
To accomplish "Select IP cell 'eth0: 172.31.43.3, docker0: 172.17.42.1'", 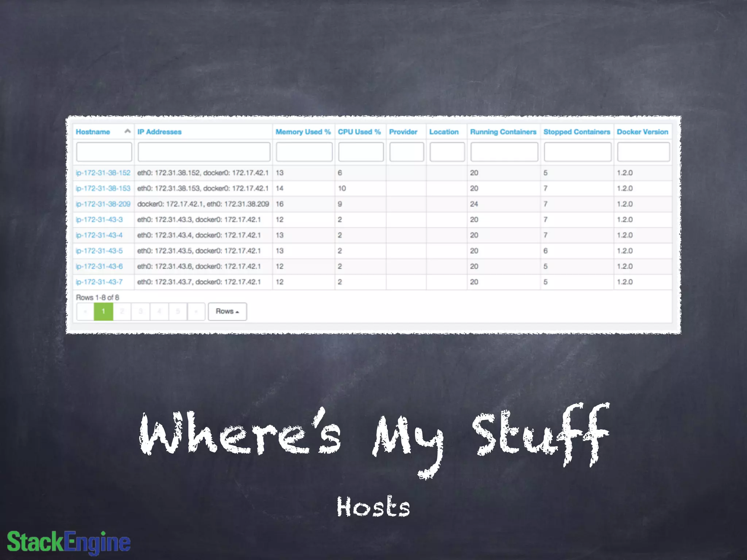I will click(x=199, y=220).
